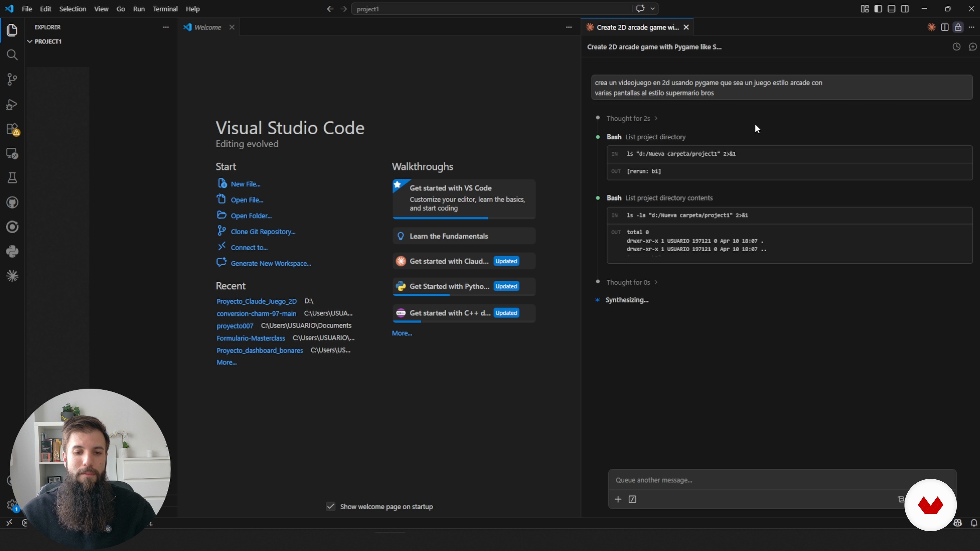Click the project1 command center search box
Image resolution: width=980 pixels, height=551 pixels.
click(x=492, y=9)
